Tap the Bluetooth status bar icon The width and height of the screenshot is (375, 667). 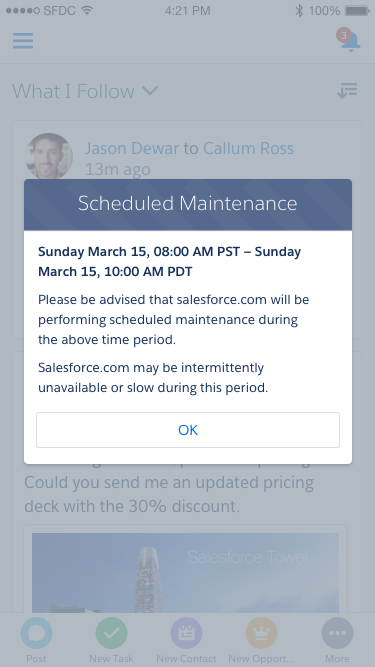(x=299, y=11)
